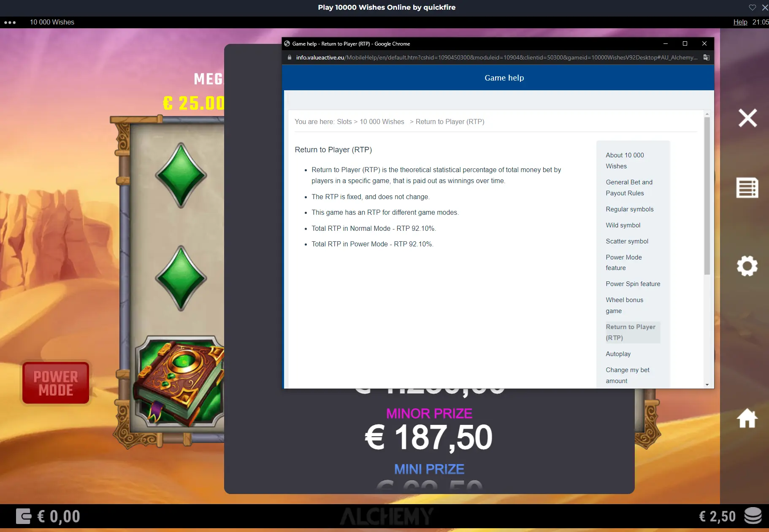Click the wallet balance icon
769x532 pixels.
tap(24, 516)
